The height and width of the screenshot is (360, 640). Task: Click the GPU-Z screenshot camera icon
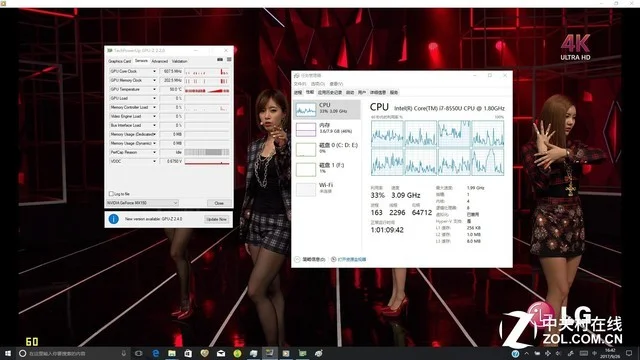(x=220, y=60)
